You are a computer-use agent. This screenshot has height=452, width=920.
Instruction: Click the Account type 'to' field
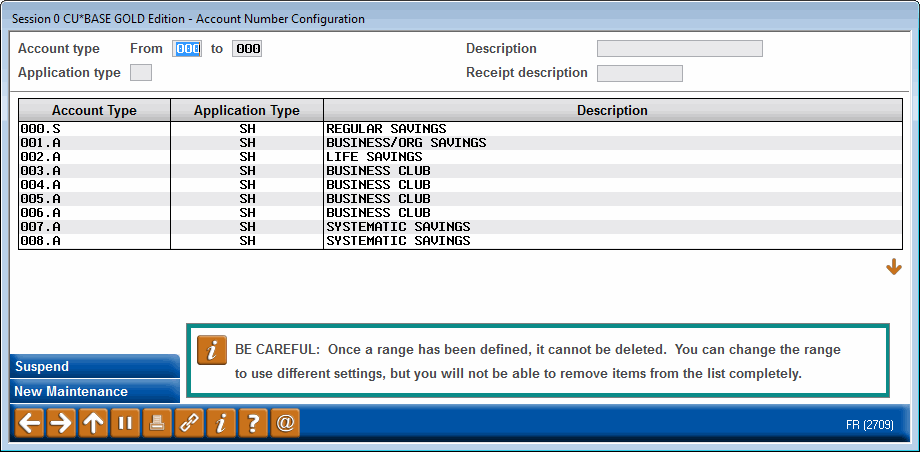pos(247,49)
